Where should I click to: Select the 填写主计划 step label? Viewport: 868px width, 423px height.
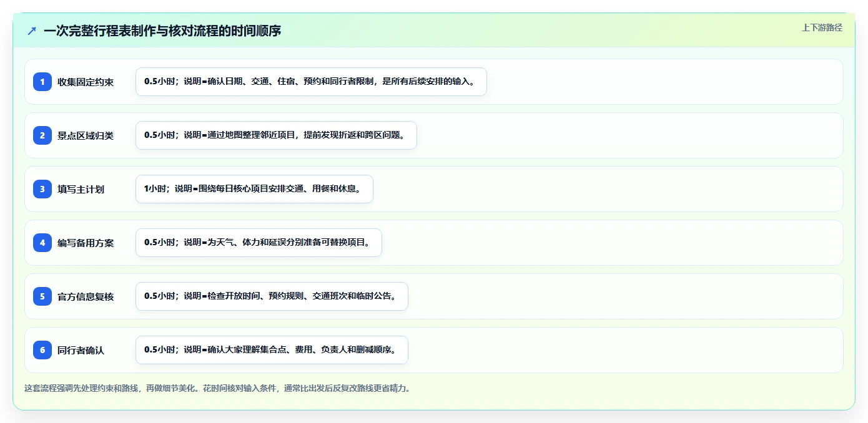81,189
